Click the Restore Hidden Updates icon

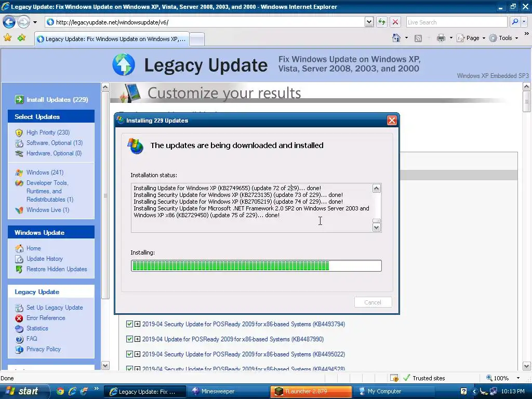tap(19, 270)
